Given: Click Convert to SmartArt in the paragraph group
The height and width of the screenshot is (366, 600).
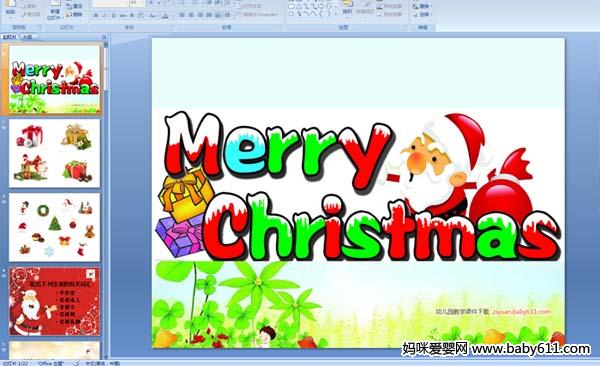Looking at the screenshot, I should 258,15.
